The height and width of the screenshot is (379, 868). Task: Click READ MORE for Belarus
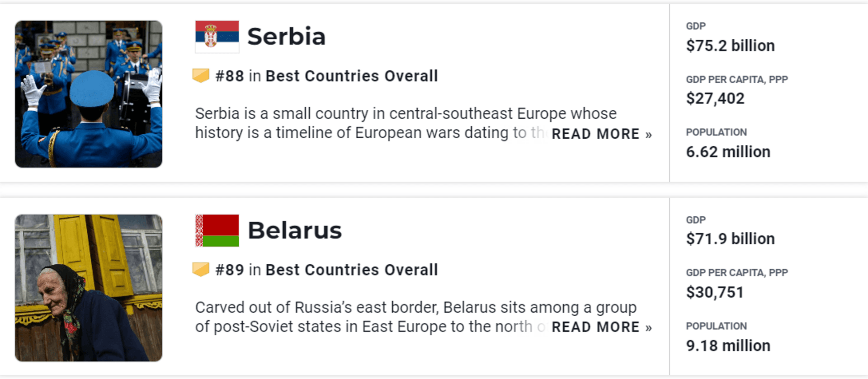(x=594, y=327)
